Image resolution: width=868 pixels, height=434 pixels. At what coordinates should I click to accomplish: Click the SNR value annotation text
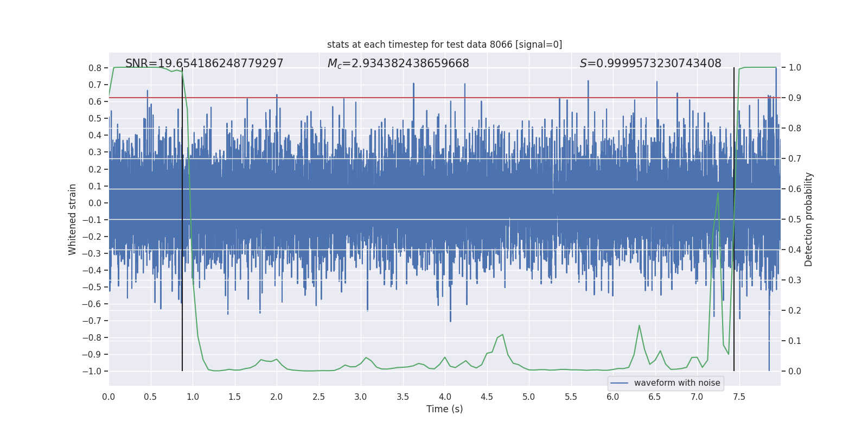(204, 63)
